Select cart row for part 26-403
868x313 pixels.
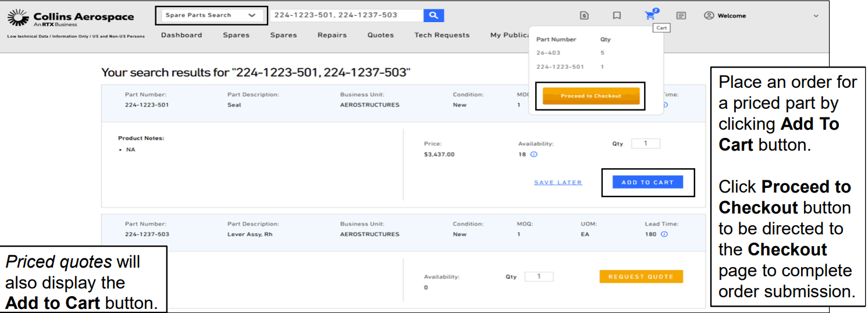pyautogui.click(x=571, y=52)
